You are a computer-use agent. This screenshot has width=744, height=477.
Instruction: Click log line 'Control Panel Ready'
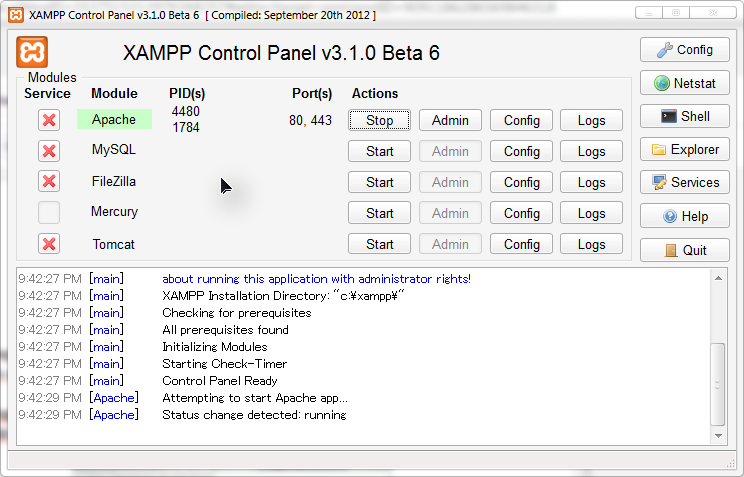pyautogui.click(x=220, y=381)
